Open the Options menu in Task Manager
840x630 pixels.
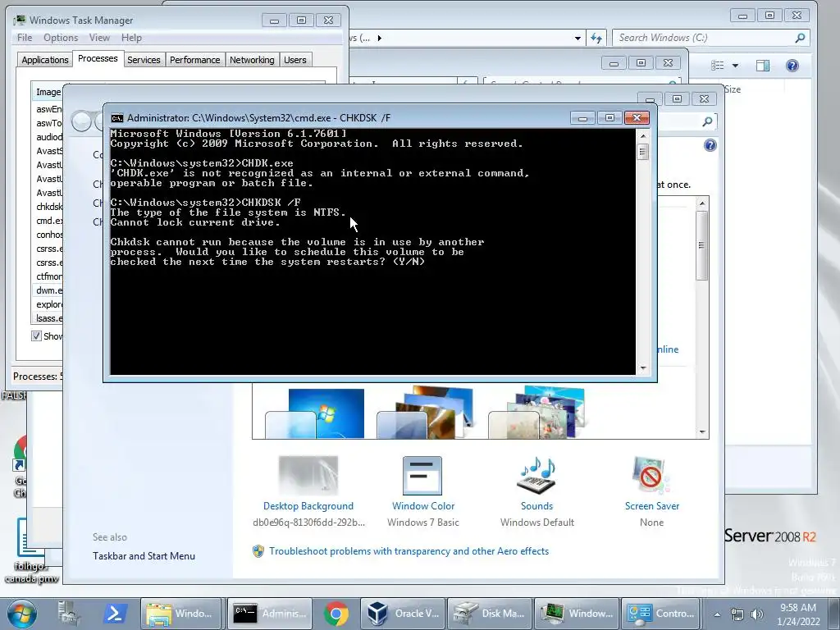61,38
